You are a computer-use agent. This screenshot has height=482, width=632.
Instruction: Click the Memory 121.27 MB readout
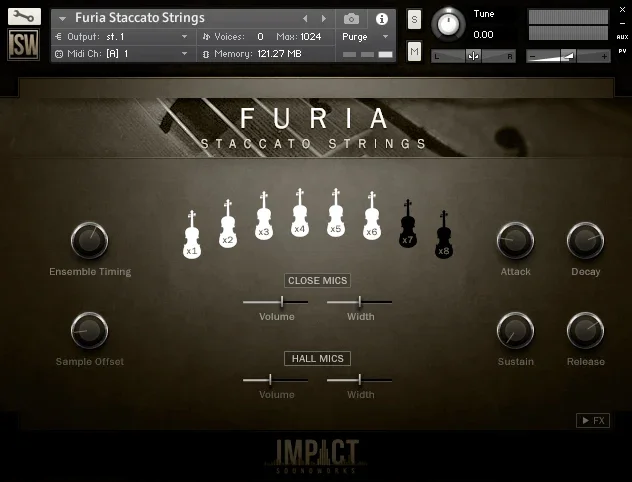pos(279,54)
